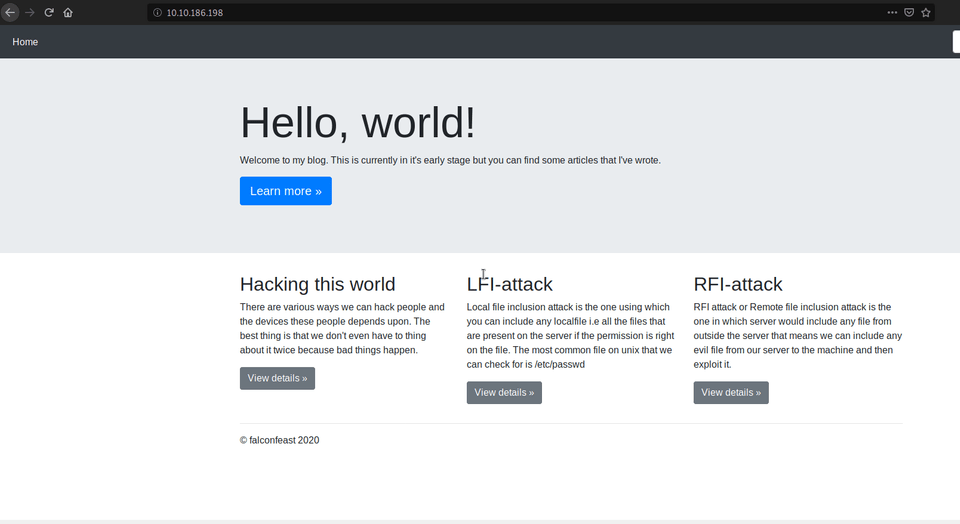960x524 pixels.
Task: Show site information for 10.10.186.198
Action: [157, 12]
